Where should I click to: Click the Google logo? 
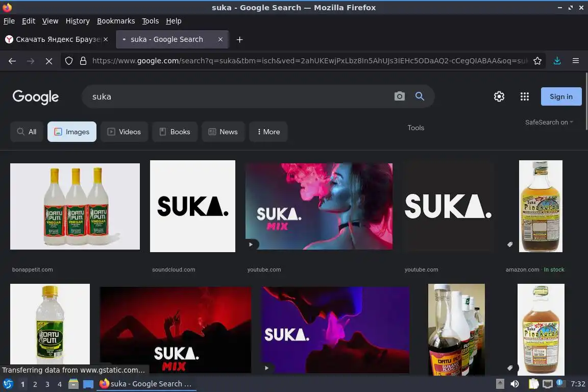coord(36,97)
